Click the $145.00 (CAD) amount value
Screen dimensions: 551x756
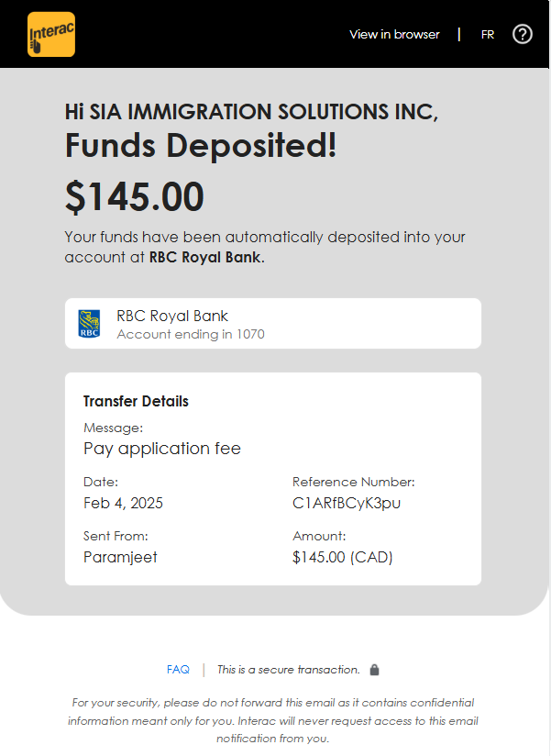(x=343, y=557)
